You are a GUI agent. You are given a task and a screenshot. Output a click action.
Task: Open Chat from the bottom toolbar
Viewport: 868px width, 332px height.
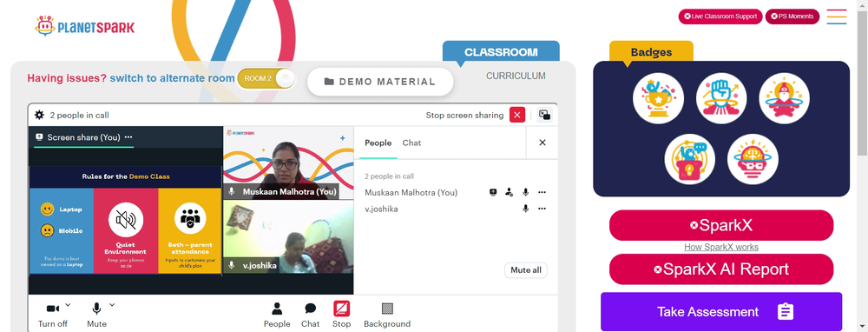coord(311,315)
